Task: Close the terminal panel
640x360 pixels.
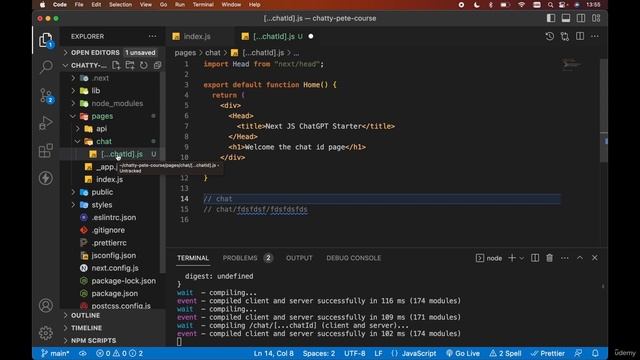Action: (595, 258)
